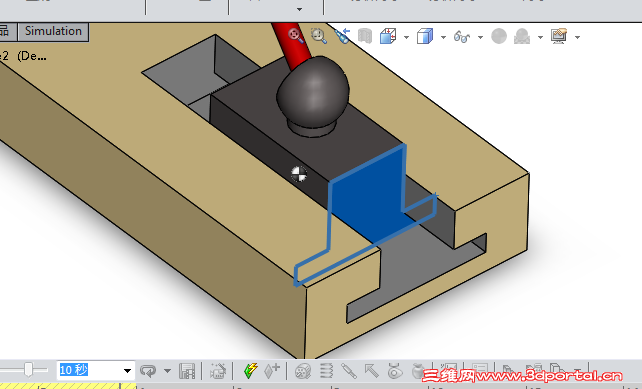642x389 pixels.
Task: Activate the Zoom to Area magnifier
Action: tap(319, 36)
